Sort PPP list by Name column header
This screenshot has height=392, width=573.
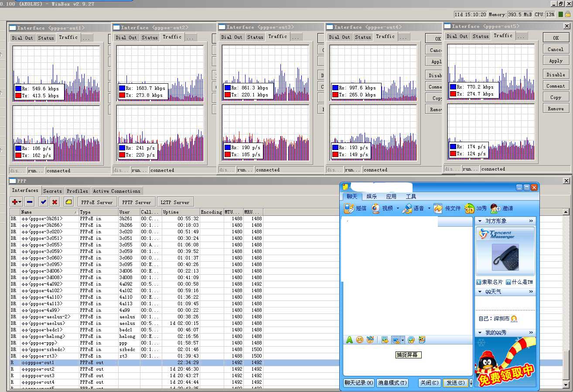pyautogui.click(x=49, y=212)
